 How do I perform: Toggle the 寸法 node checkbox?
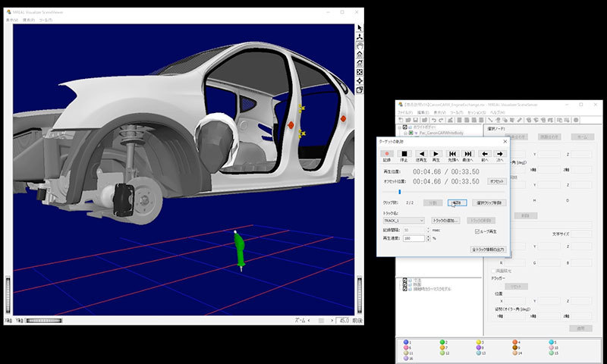[x=406, y=280]
